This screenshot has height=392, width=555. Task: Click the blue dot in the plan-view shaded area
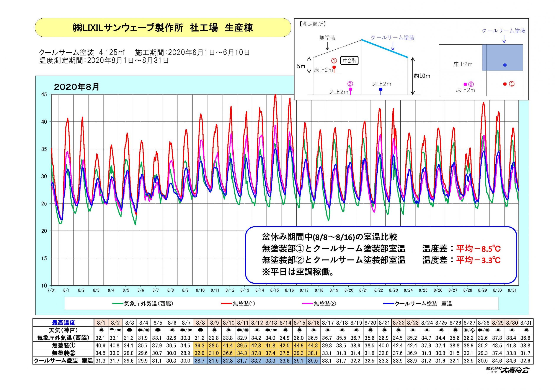tap(505, 65)
